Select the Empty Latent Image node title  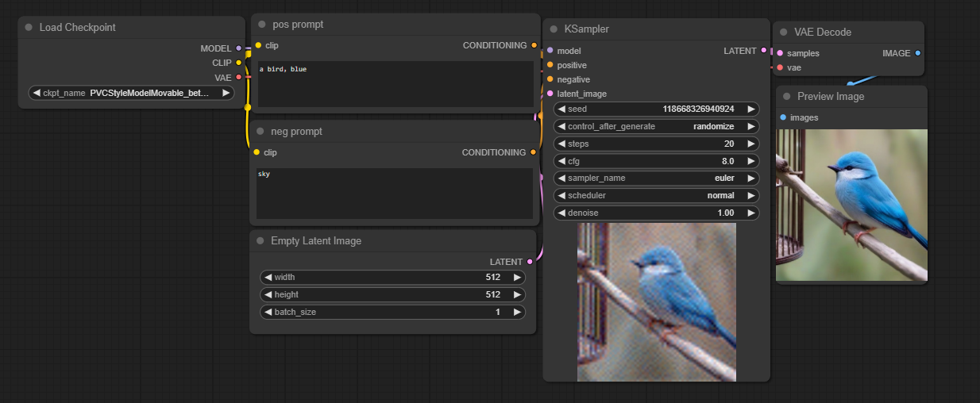click(x=316, y=240)
